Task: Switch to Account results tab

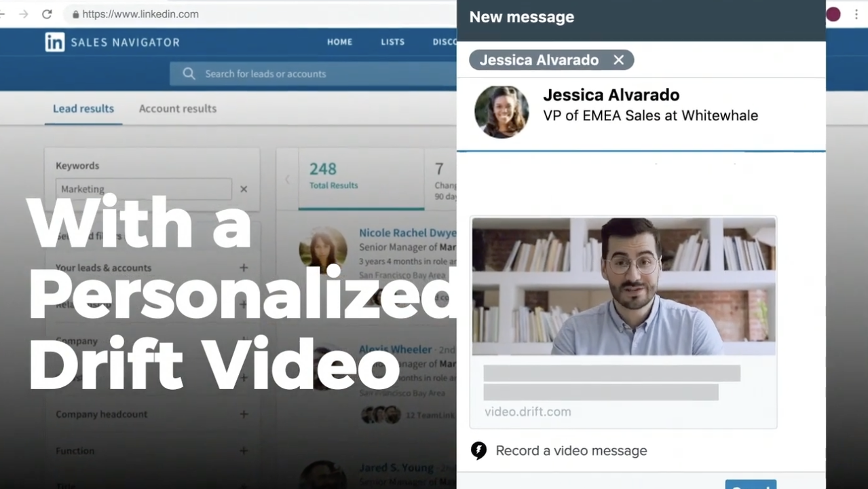Action: click(x=178, y=109)
